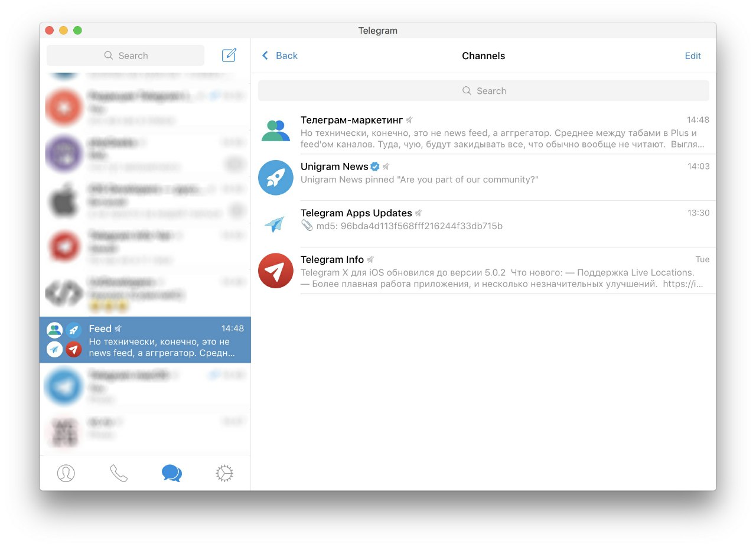
Task: Click the 14:03 timestamp on Unigram News
Action: click(x=699, y=166)
